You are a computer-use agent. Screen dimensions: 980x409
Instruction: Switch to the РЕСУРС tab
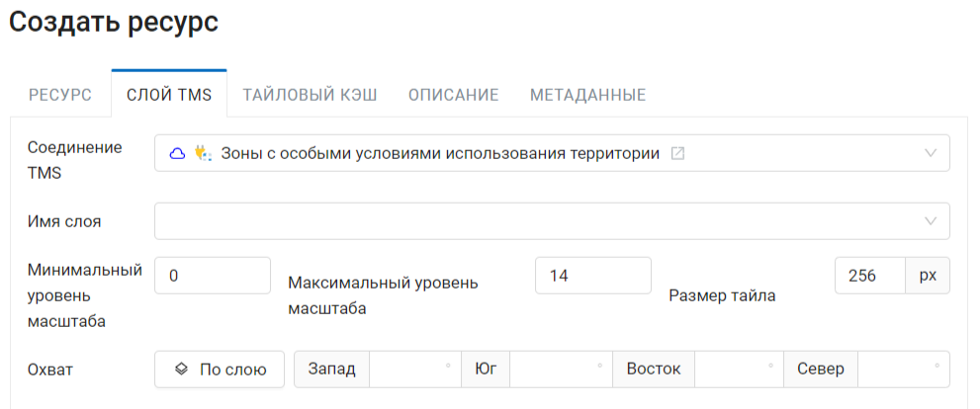60,96
